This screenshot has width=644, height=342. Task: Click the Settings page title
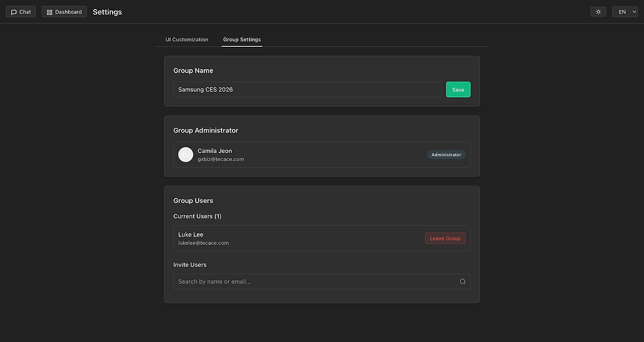click(x=107, y=12)
